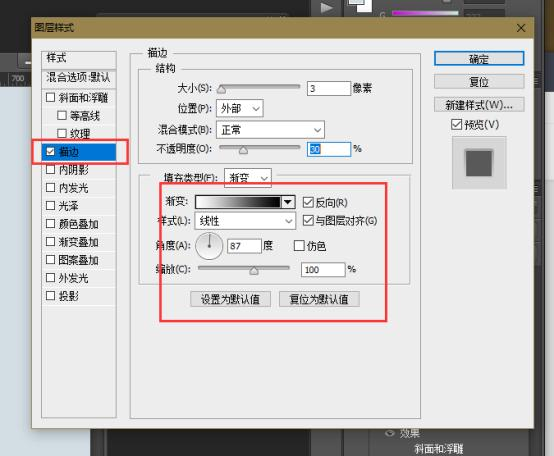554x456 pixels.
Task: Toggle the 预览(V) checkbox
Action: pos(456,124)
